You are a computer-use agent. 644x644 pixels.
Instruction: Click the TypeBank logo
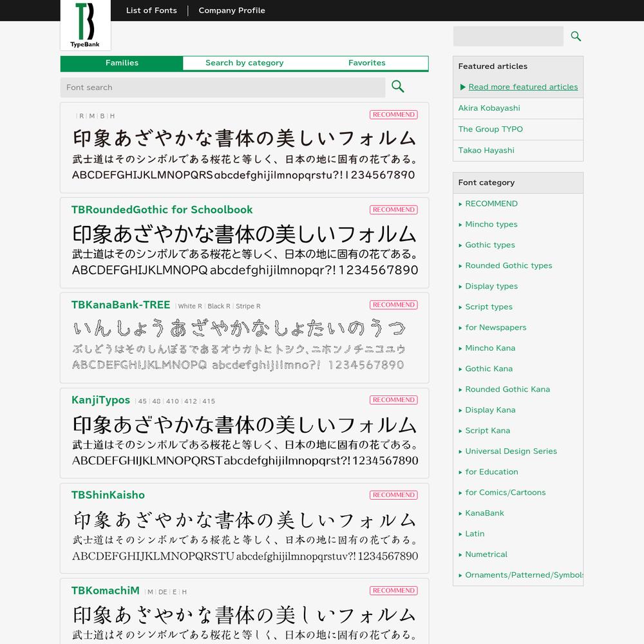[86, 25]
